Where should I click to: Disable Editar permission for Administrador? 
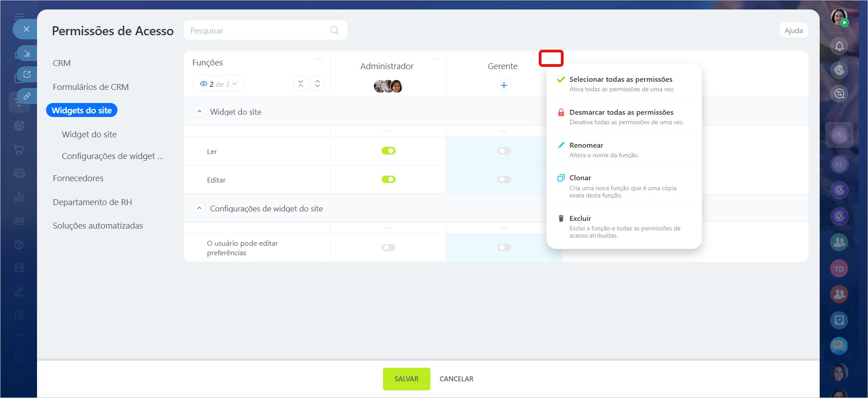(x=388, y=179)
